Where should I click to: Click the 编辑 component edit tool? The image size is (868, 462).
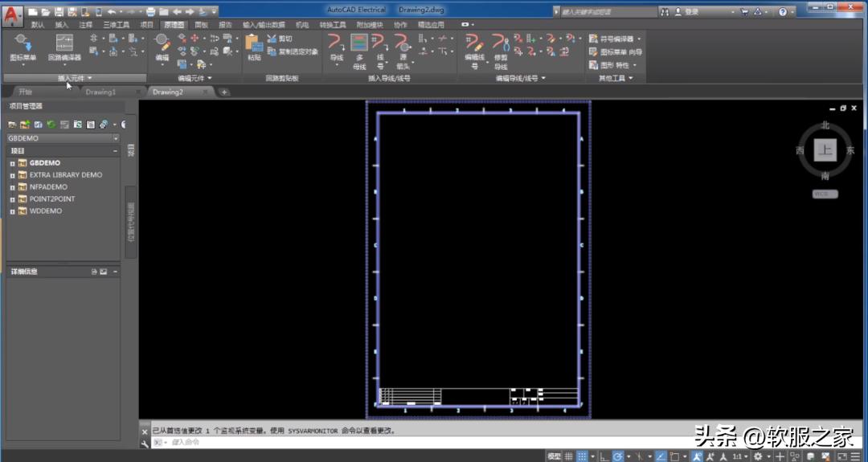coord(162,46)
